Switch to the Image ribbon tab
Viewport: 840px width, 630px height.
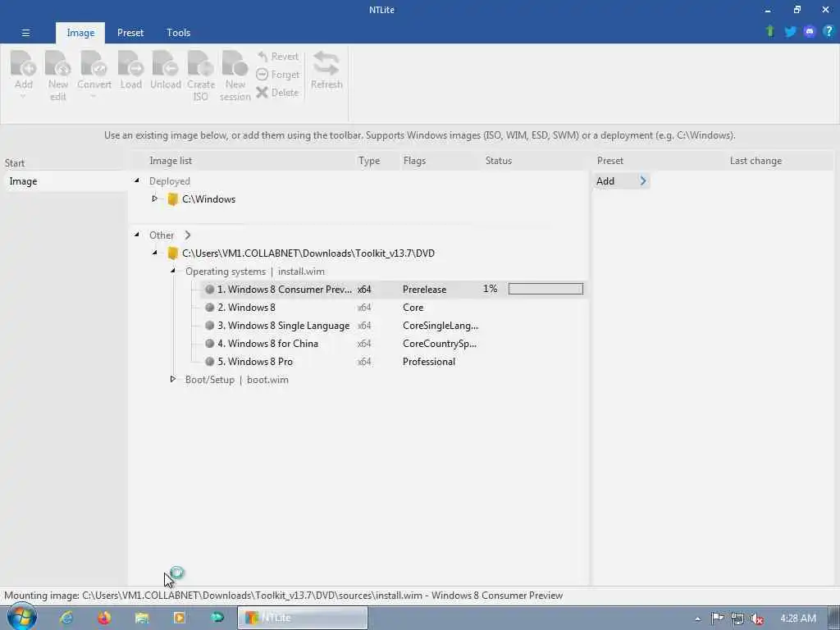[x=80, y=33]
